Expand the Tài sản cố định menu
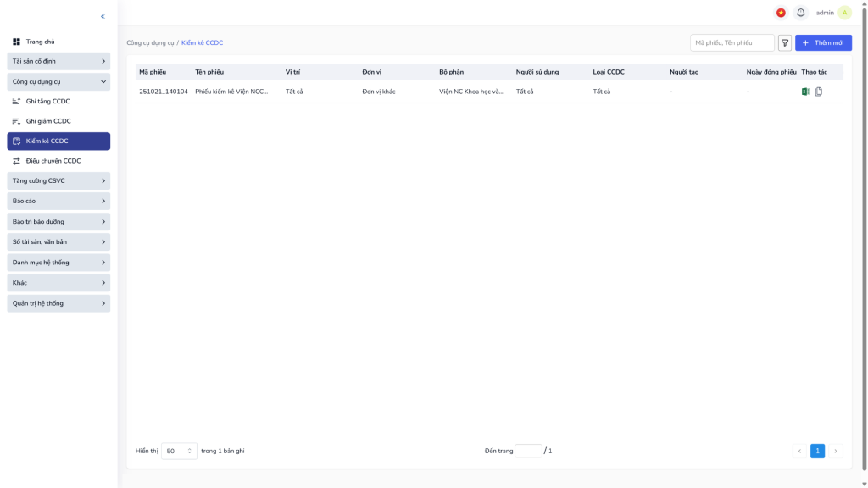868x488 pixels. pos(58,61)
